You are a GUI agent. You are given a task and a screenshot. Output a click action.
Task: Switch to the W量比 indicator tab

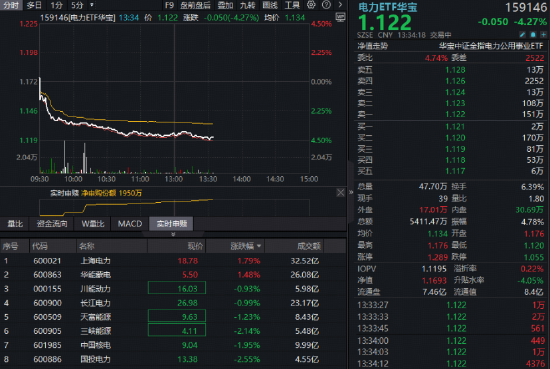(x=93, y=224)
